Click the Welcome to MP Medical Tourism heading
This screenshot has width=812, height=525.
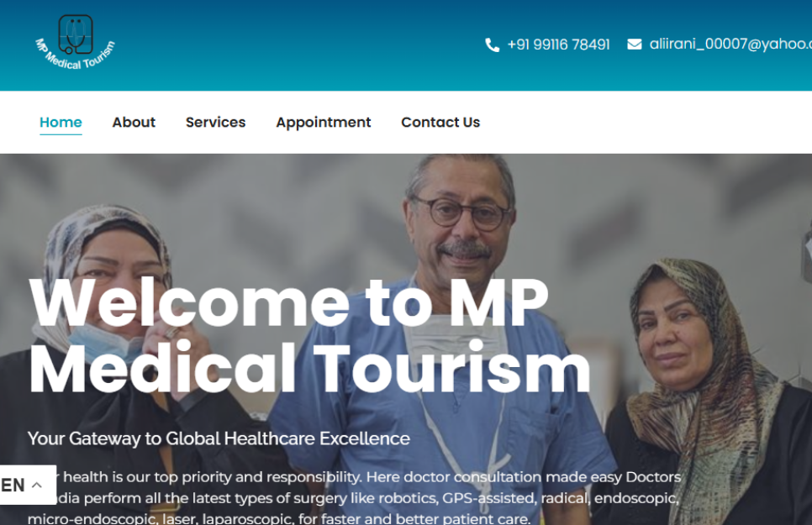click(309, 335)
